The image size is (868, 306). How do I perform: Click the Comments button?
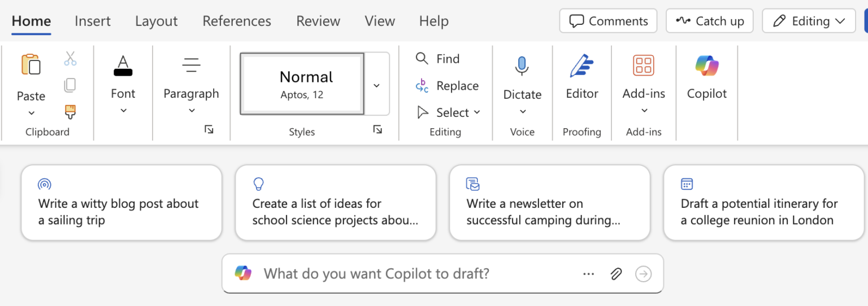coord(608,21)
